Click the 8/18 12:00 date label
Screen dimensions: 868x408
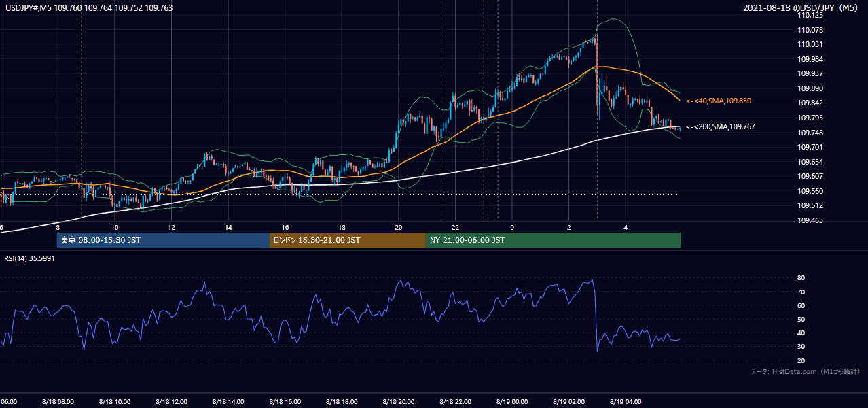coord(171,402)
